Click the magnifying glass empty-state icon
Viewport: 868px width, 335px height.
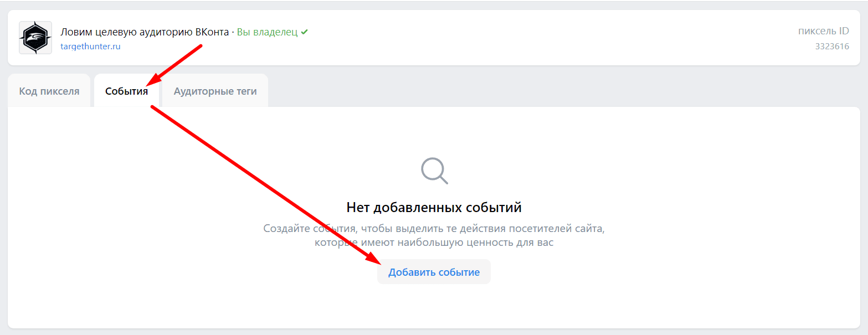(x=434, y=171)
